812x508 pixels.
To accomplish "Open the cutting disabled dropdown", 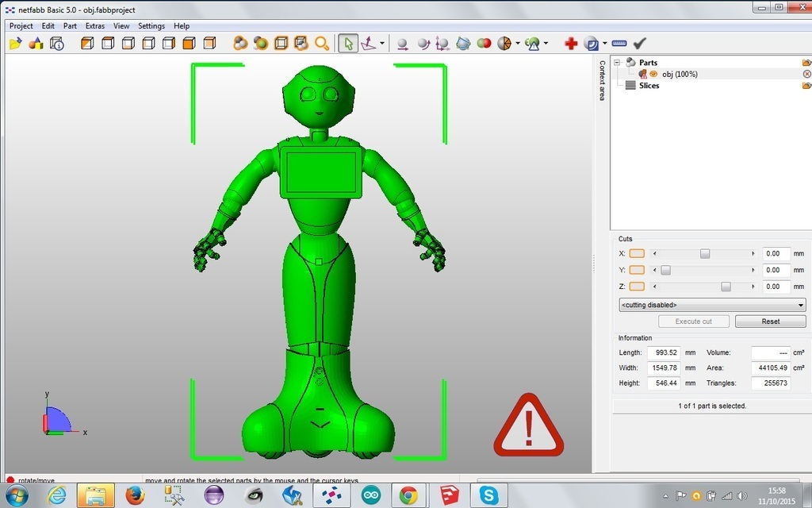I will click(x=712, y=305).
